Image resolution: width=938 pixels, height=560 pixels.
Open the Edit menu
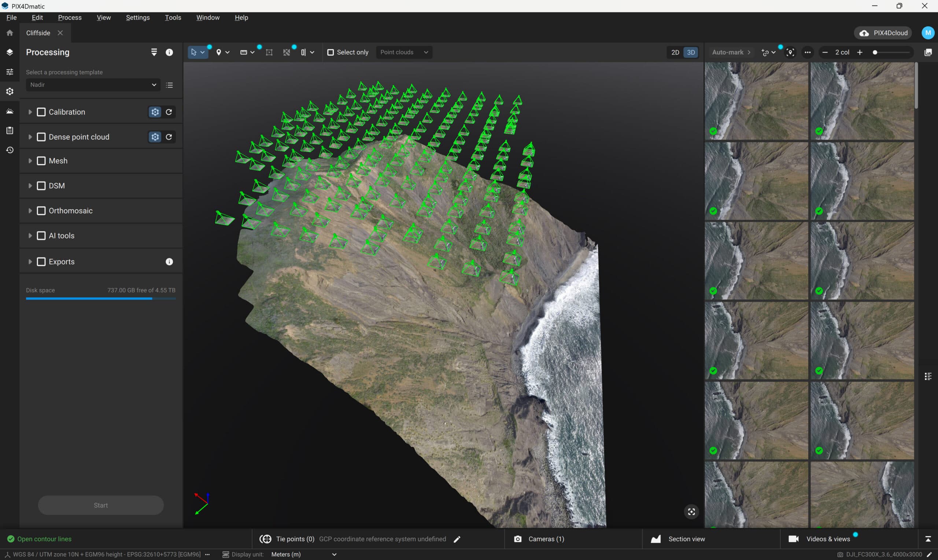[x=37, y=17]
